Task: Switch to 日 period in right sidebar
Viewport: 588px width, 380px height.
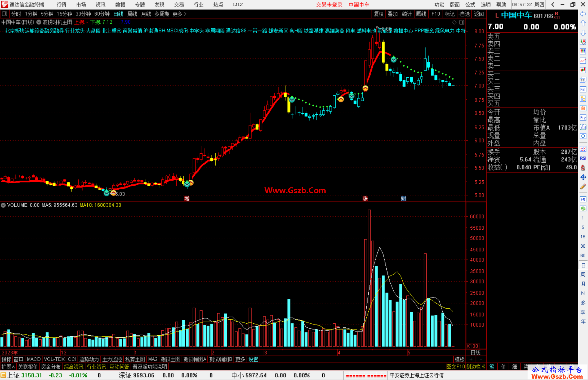Action: [583, 265]
